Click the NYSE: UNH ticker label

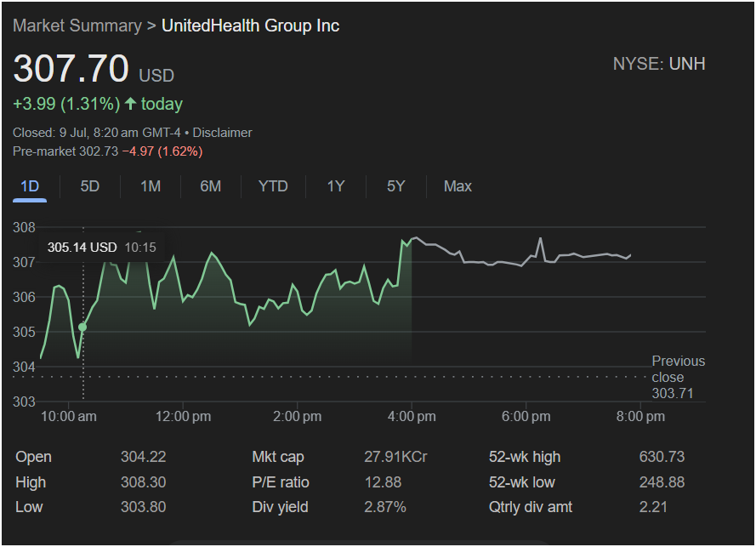(x=659, y=64)
